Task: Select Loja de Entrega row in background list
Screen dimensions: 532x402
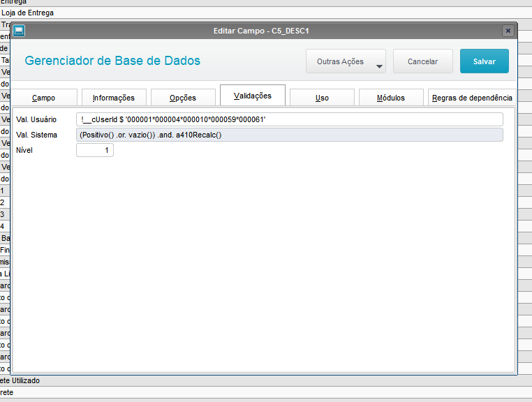Action: pyautogui.click(x=266, y=13)
